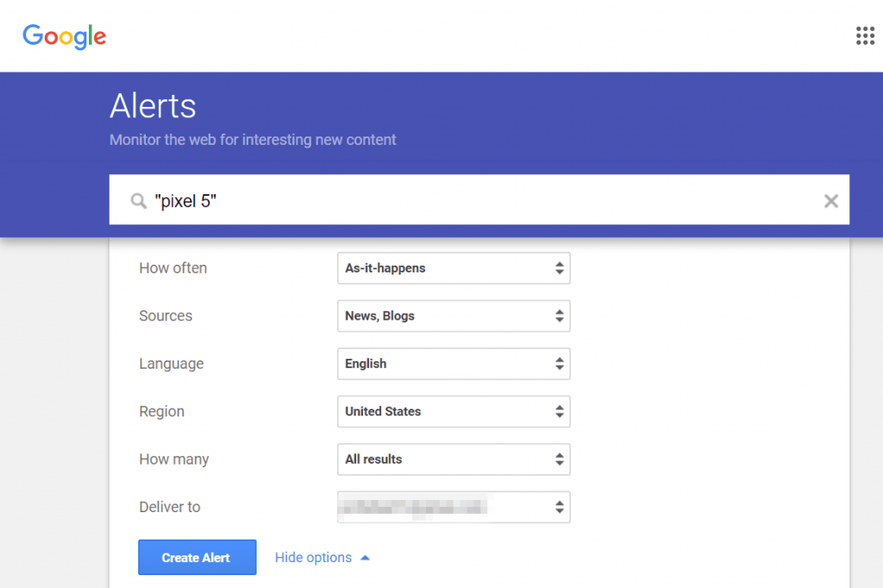Click the Alerts page heading
The width and height of the screenshot is (883, 588).
153,106
